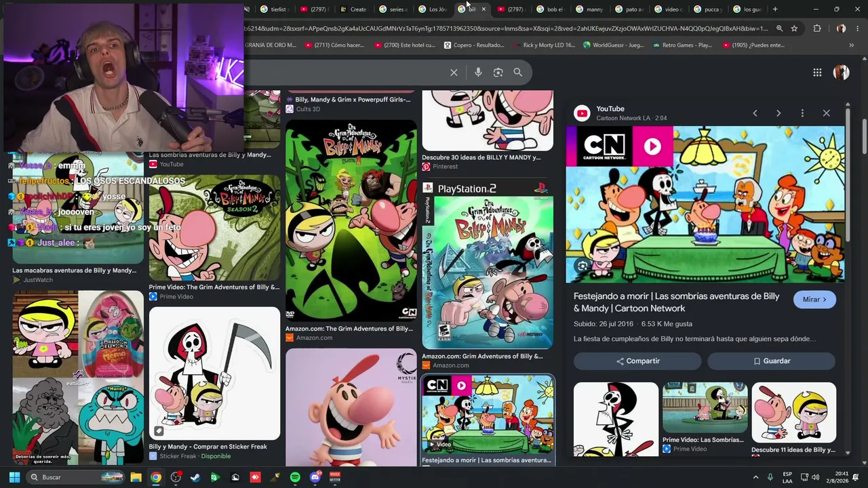Screen dimensions: 868x488
Task: Open the 'Billy, Mandy & Grim x Powerpuff Girls' result
Action: (353, 100)
